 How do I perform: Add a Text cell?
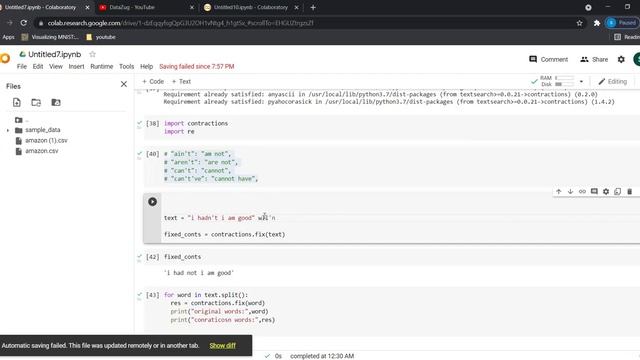[181, 82]
